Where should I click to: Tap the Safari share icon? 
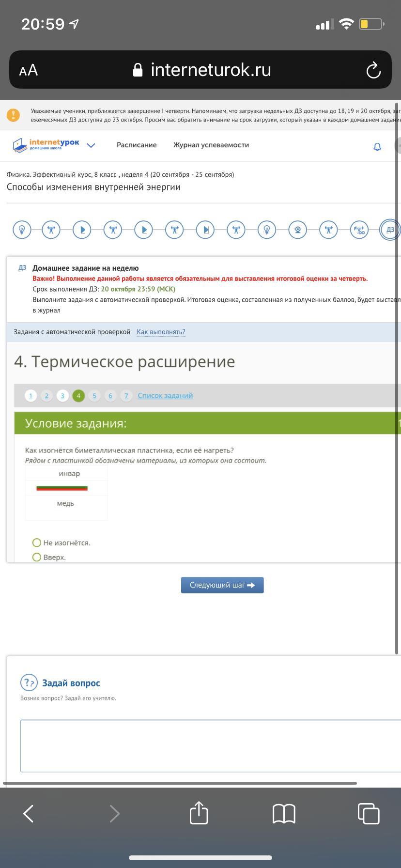coord(199,813)
